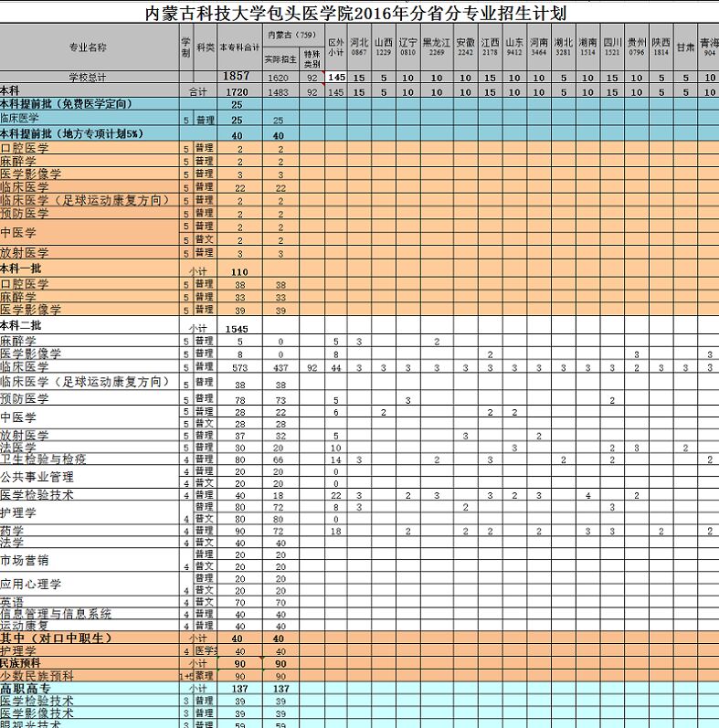Click the 应用心理学 major label
The width and height of the screenshot is (719, 728).
[31, 584]
